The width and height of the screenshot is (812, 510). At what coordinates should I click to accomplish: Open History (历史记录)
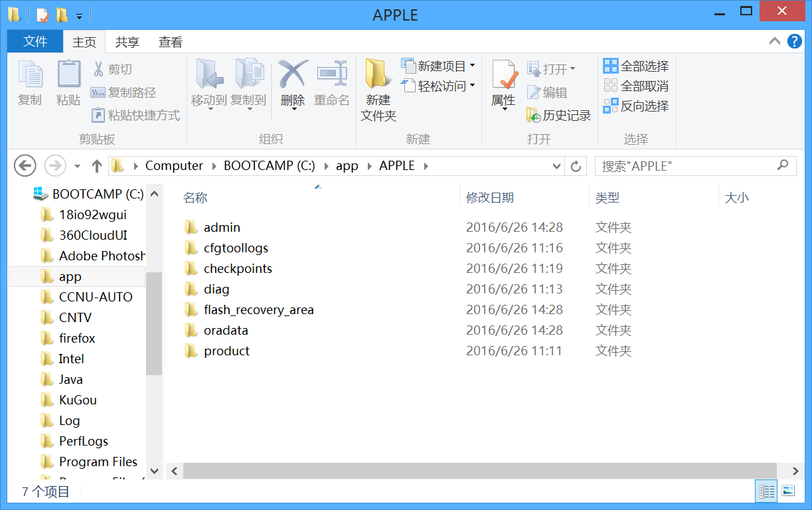coord(559,115)
